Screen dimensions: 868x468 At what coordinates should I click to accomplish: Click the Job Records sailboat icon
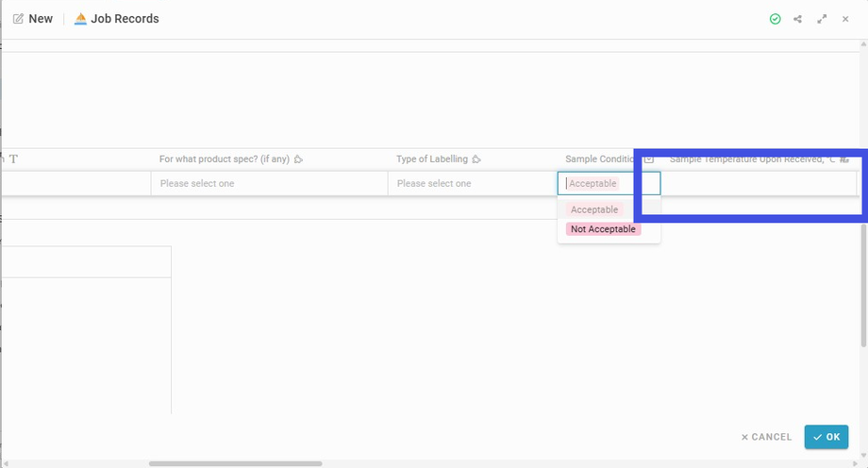[x=80, y=19]
